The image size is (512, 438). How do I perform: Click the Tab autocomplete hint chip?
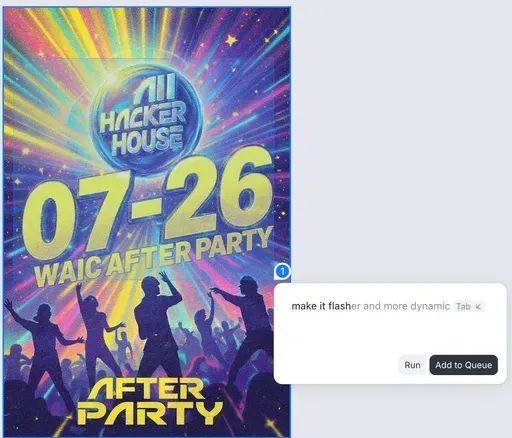[468, 306]
